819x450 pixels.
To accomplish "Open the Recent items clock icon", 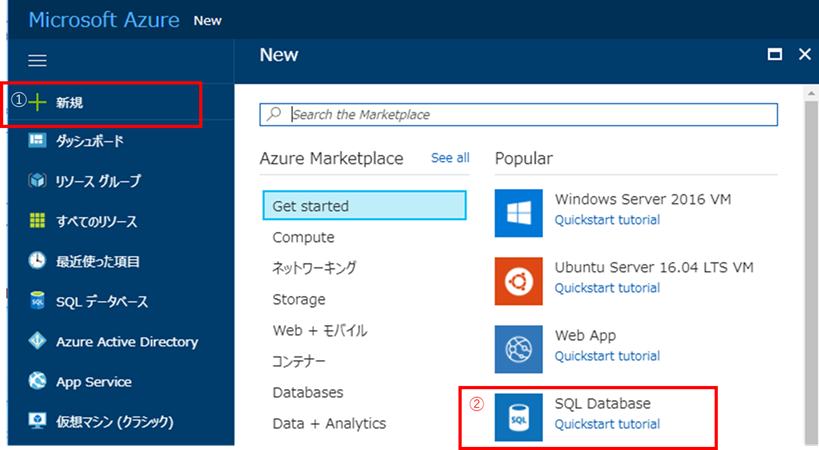I will [38, 261].
